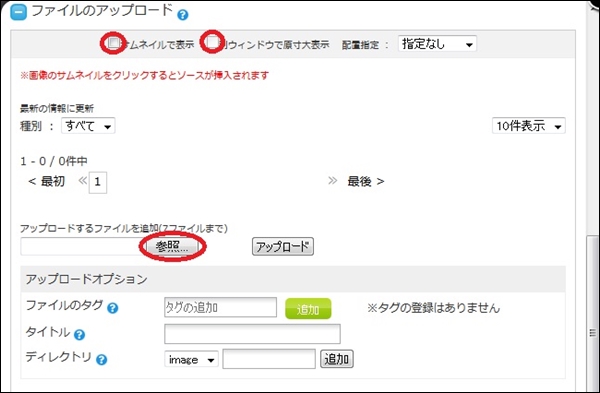Jump to last page via 最後 >
Screen dimensions: 600x393
point(365,181)
